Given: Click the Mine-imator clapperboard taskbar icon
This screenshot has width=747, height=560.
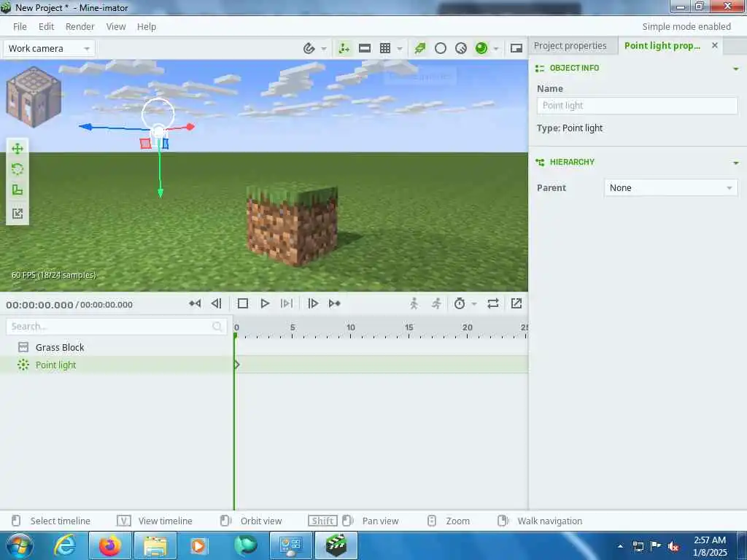Looking at the screenshot, I should coord(336,545).
